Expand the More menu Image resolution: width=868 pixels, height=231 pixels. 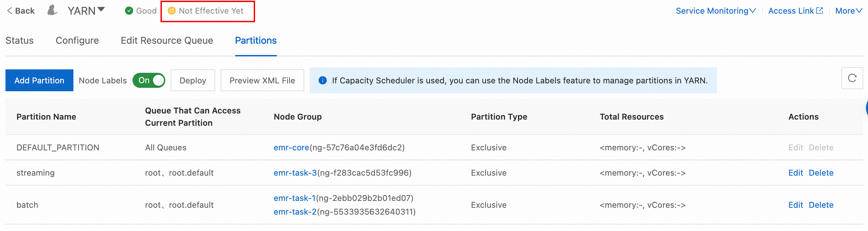849,11
